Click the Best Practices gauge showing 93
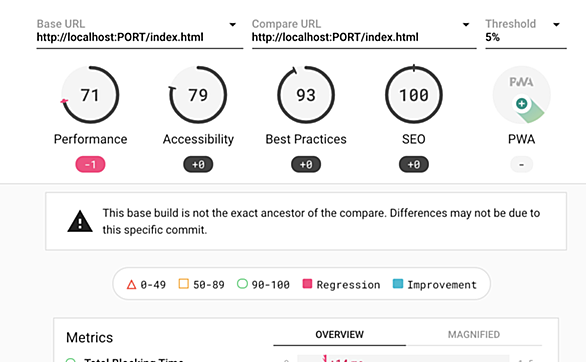The height and width of the screenshot is (362, 586). pos(306,95)
